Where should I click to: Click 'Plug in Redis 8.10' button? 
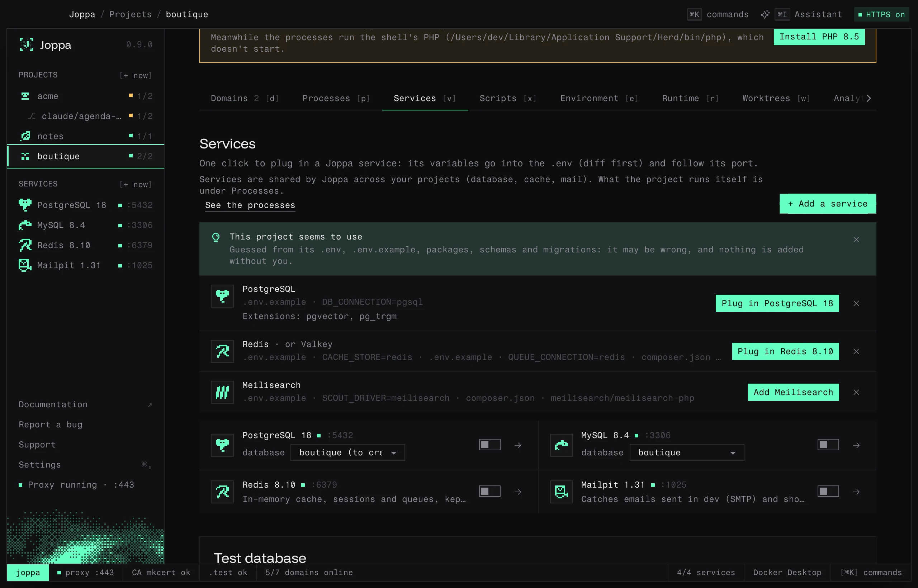[x=785, y=351]
